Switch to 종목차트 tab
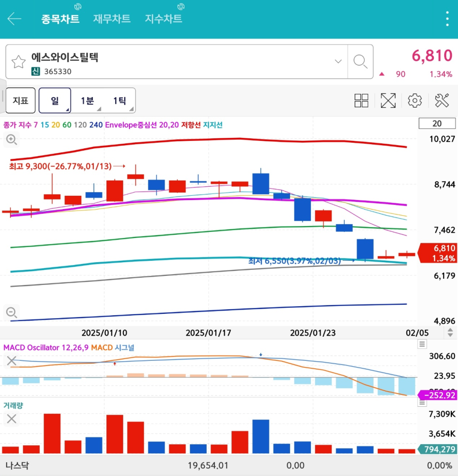Screen dimensions: 458x476 click(60, 19)
